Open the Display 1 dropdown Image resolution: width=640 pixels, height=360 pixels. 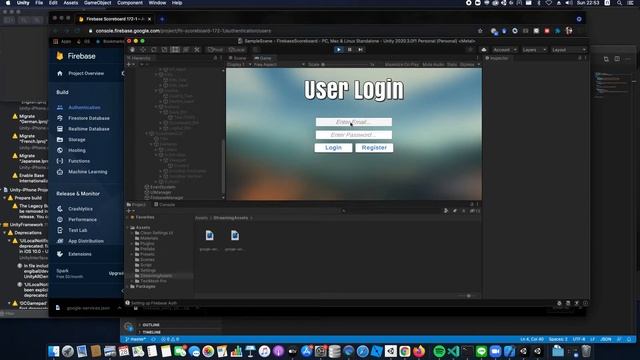(x=239, y=64)
